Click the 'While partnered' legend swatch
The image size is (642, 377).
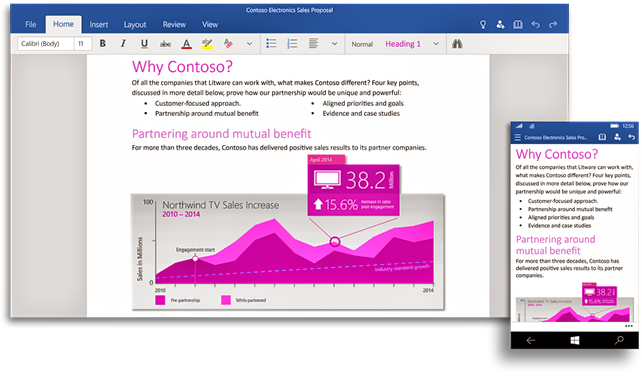pyautogui.click(x=226, y=300)
